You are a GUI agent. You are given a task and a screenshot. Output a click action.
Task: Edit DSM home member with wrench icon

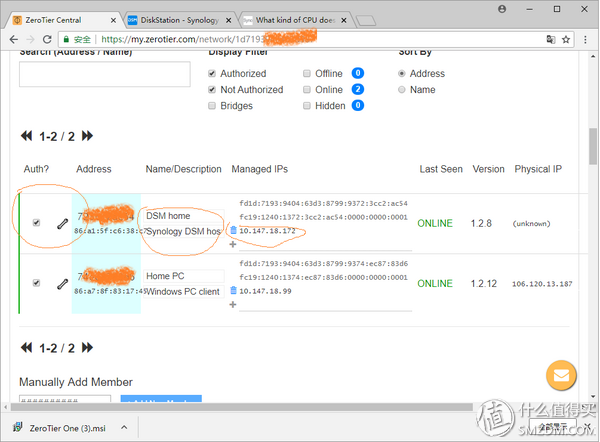click(62, 224)
